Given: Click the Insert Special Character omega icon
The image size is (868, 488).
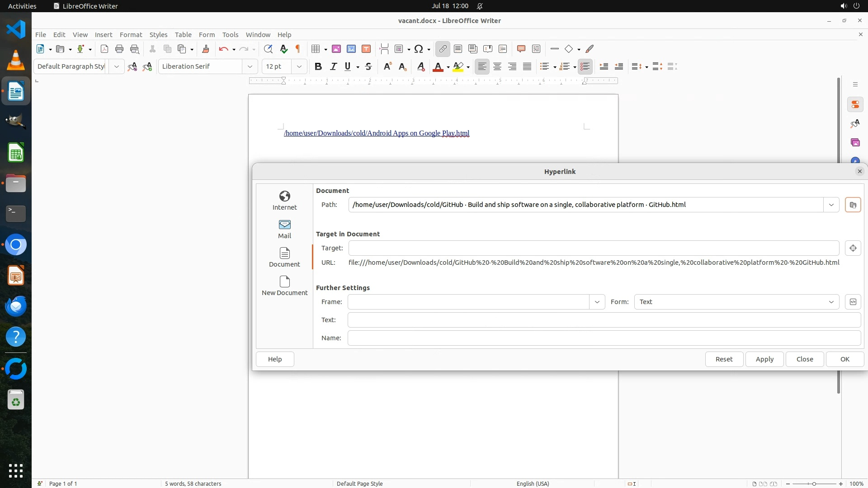Looking at the screenshot, I should point(419,49).
